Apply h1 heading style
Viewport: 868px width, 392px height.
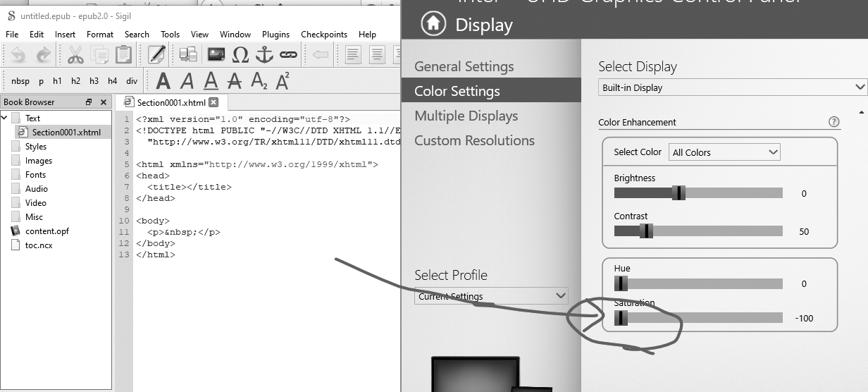pos(57,81)
